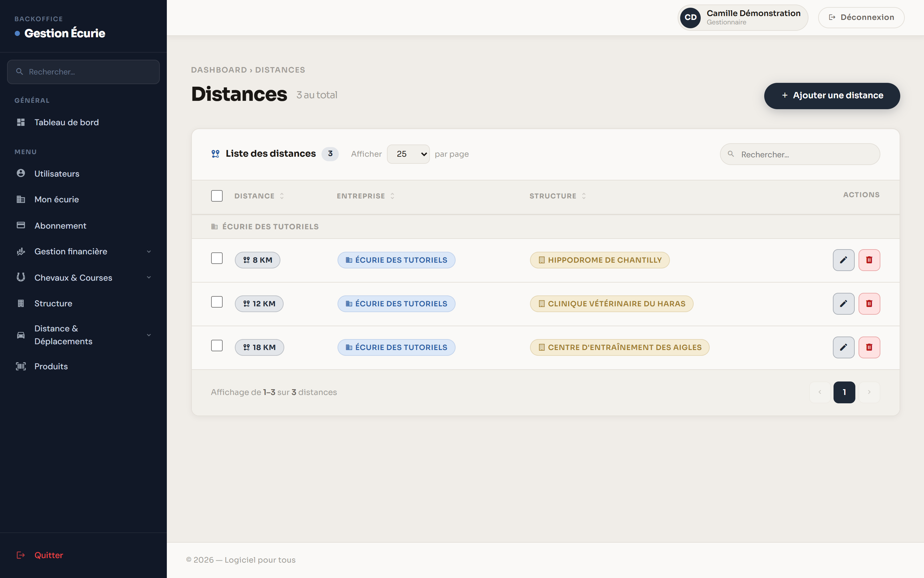
Task: Open Abonnement menu item
Action: coord(83,225)
